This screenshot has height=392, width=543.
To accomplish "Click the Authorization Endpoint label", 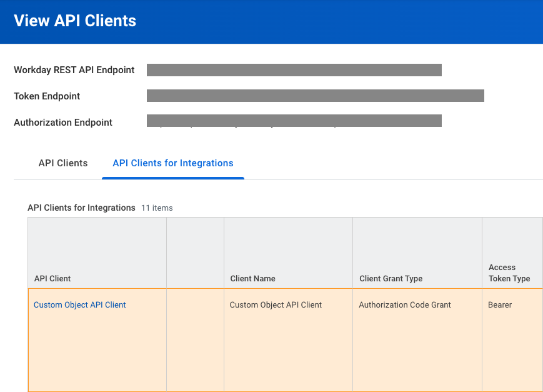I will (63, 123).
